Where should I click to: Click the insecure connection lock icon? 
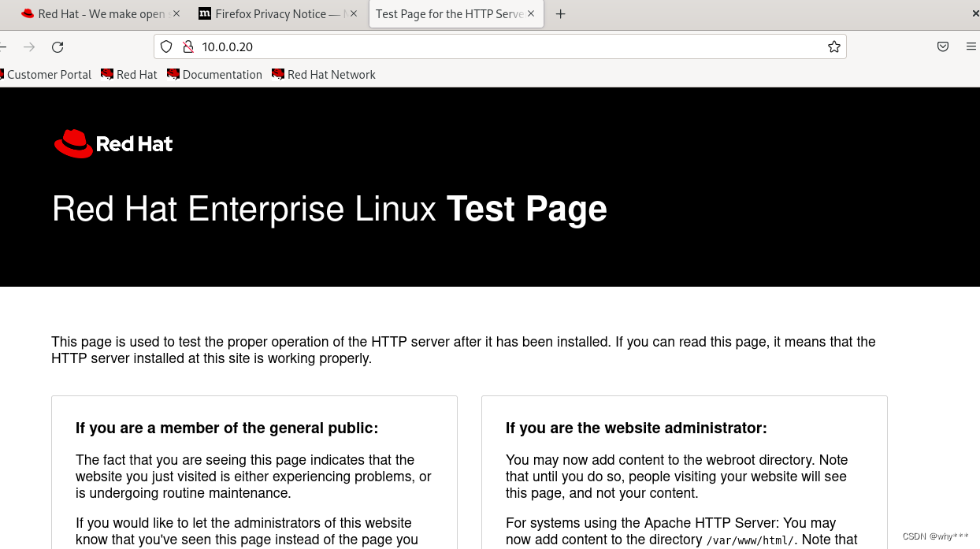[187, 46]
